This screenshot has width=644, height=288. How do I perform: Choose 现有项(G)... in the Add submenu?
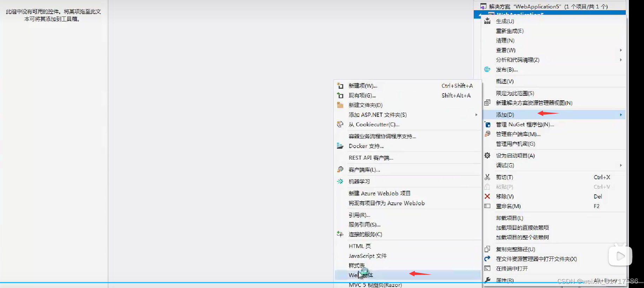362,95
